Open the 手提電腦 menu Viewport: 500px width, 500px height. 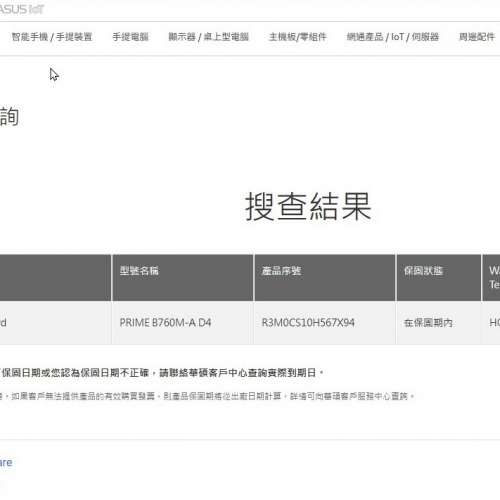tap(130, 37)
